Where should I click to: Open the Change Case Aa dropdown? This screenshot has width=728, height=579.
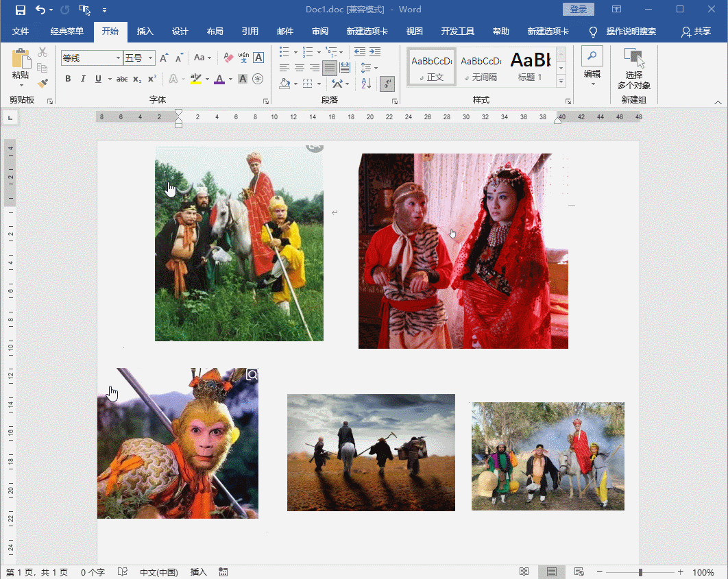click(x=202, y=58)
